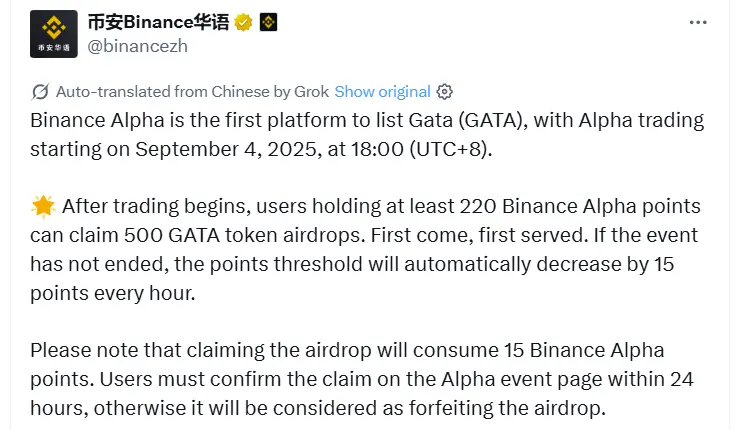Click the gold verified checkmark badge
Image resolution: width=735 pixels, height=430 pixels.
coord(243,22)
